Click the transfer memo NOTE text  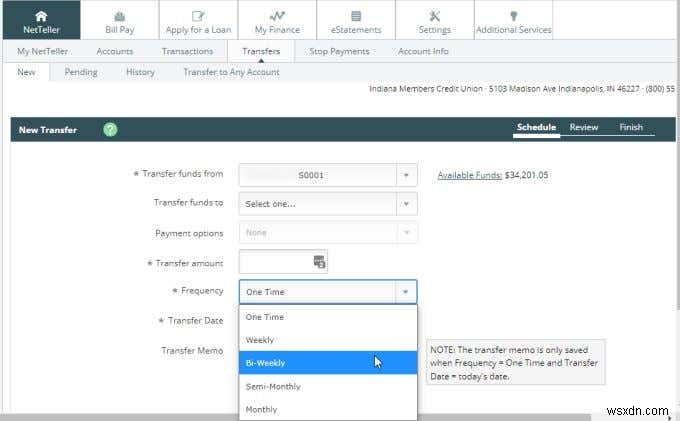[x=514, y=363]
